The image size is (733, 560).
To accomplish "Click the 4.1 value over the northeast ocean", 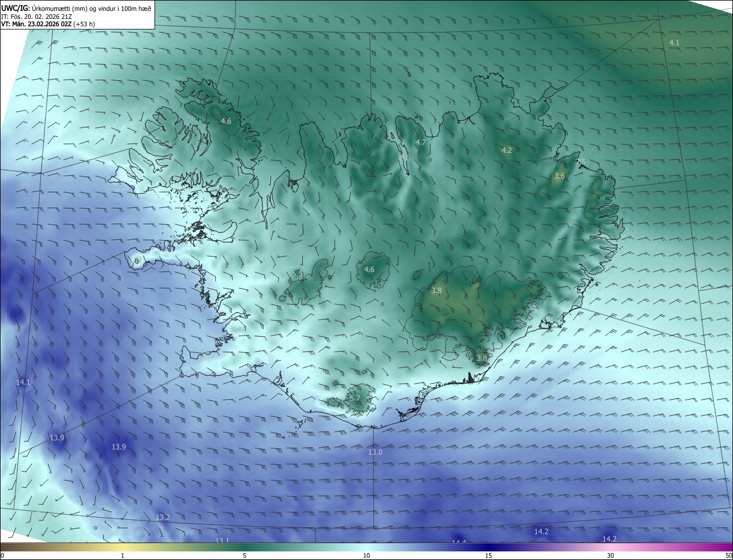I will point(674,43).
